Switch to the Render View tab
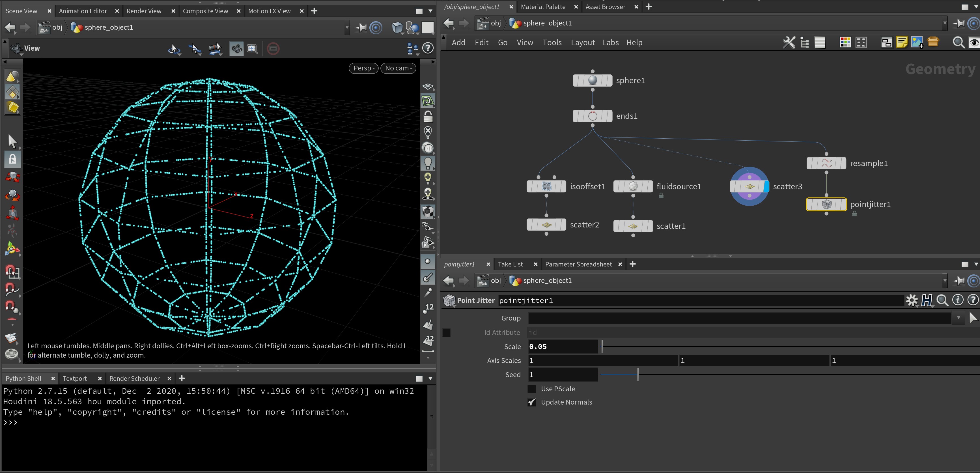Screen dimensions: 980x473 point(144,11)
